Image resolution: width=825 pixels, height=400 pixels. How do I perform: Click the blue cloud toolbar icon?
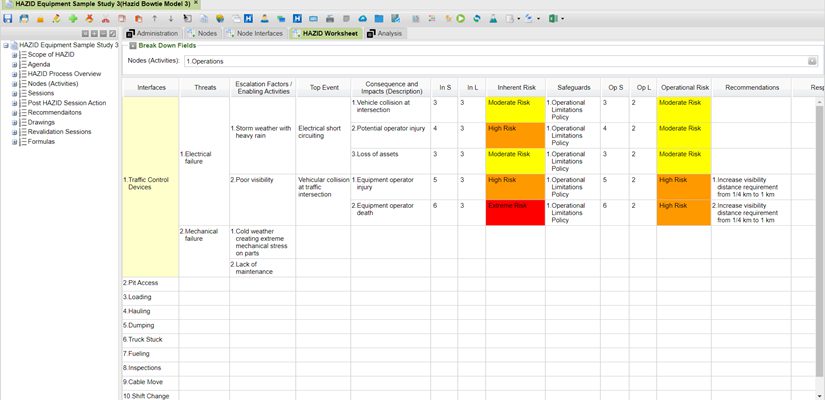tap(362, 19)
